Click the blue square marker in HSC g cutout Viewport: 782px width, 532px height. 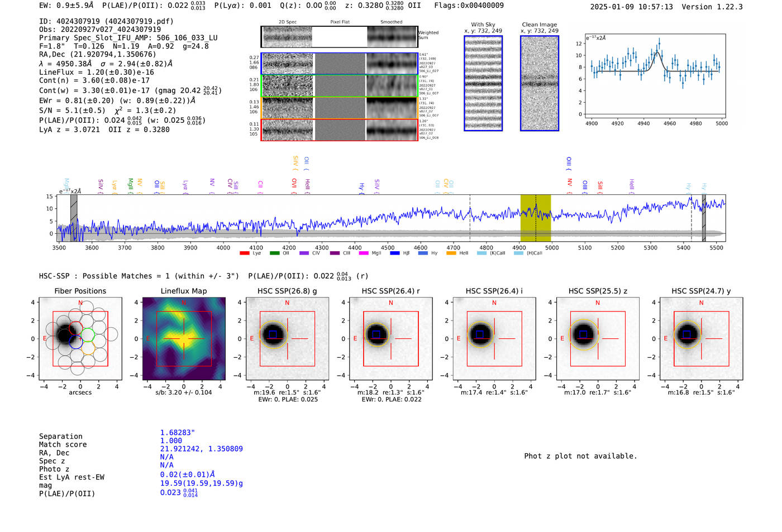pos(273,334)
